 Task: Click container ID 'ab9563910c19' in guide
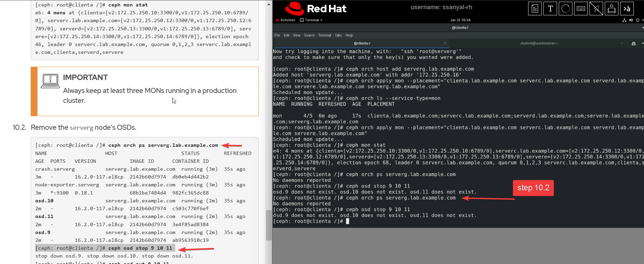[x=191, y=240]
